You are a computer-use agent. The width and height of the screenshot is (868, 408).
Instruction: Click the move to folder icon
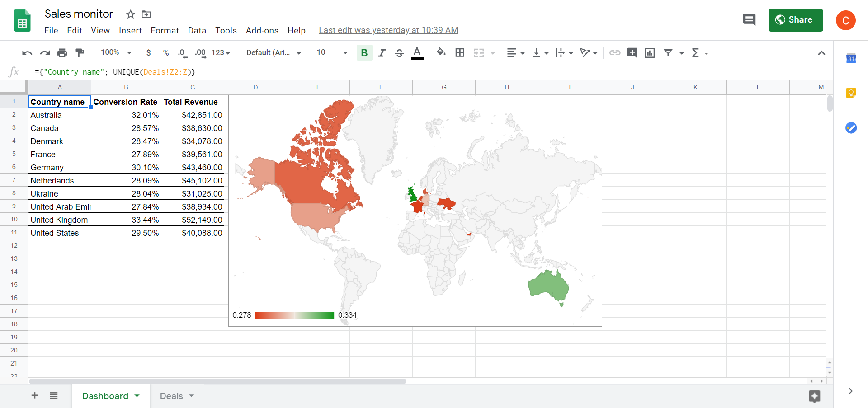[146, 14]
